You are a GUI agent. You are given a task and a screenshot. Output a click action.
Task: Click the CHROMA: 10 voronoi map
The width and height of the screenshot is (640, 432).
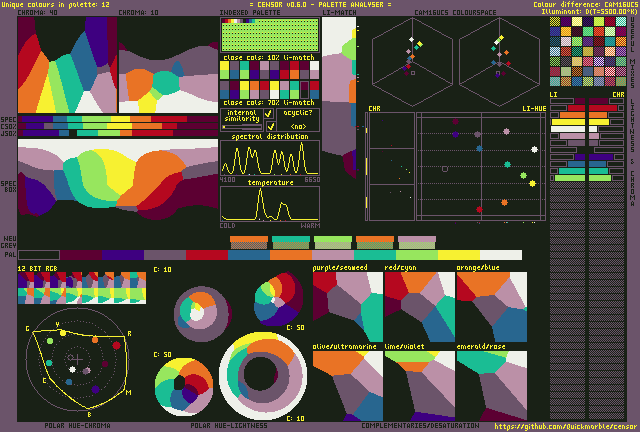click(x=168, y=65)
